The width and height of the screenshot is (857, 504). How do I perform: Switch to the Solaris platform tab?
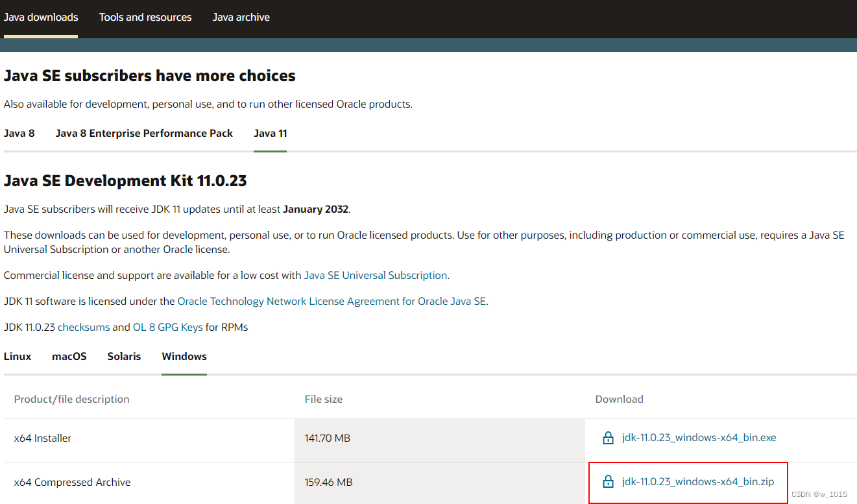125,357
